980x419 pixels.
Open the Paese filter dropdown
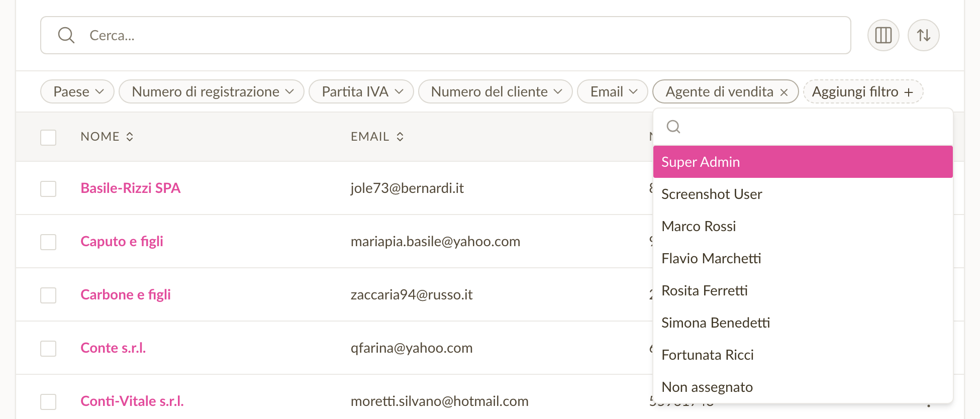(77, 91)
